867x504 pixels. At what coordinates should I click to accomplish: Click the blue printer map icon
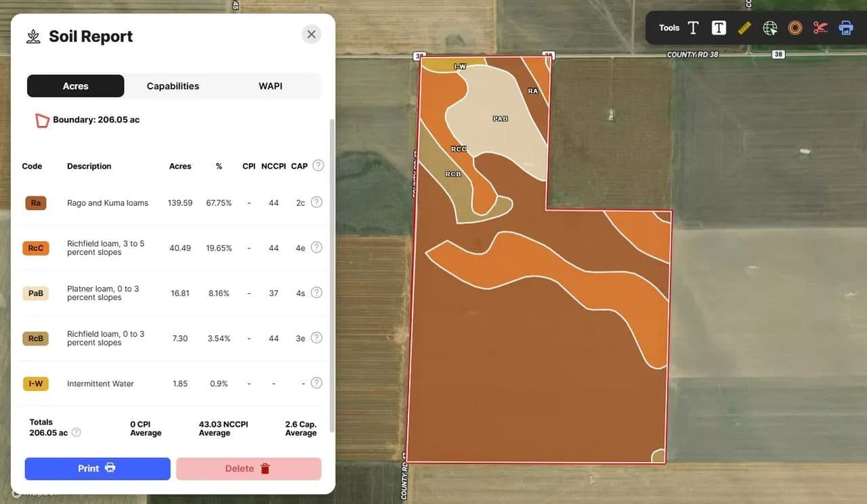(x=846, y=28)
